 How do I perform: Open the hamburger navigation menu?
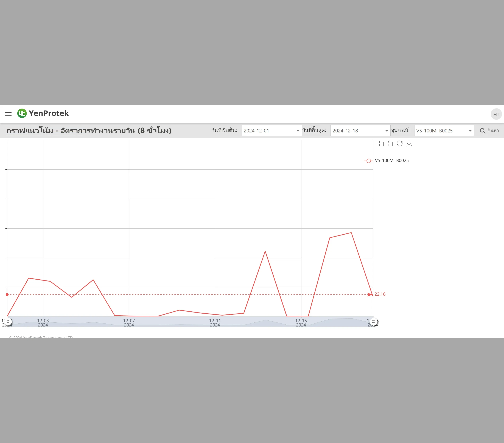(8, 114)
